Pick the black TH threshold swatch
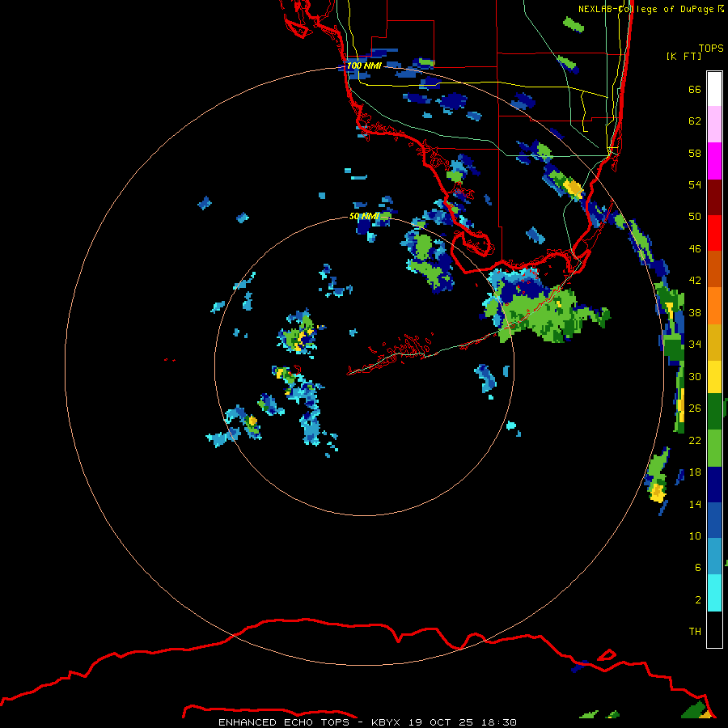 714,629
